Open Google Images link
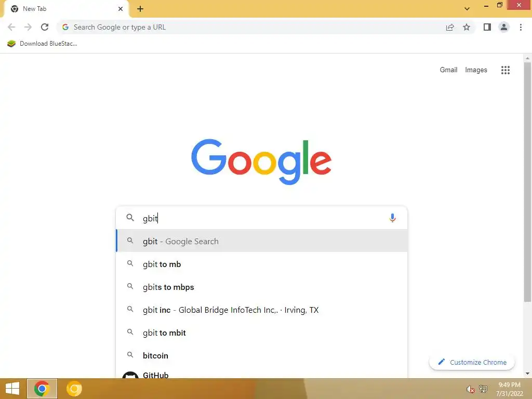The image size is (532, 399). (476, 70)
